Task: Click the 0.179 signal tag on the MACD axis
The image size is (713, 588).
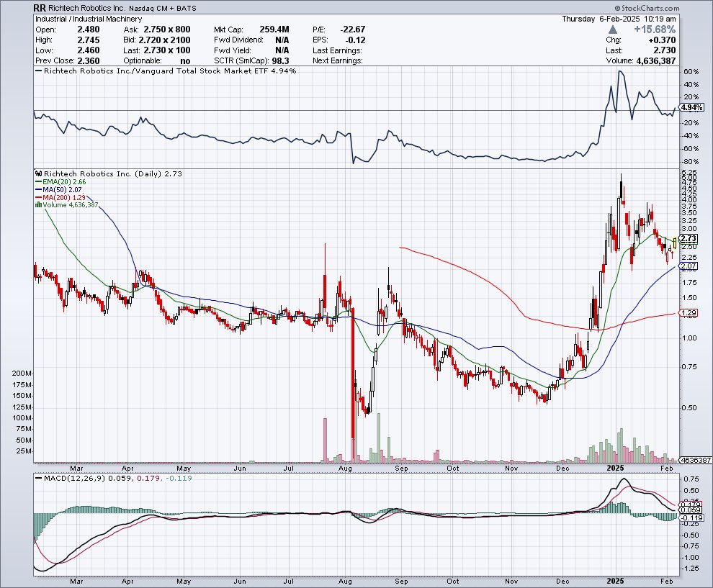Action: tap(691, 505)
